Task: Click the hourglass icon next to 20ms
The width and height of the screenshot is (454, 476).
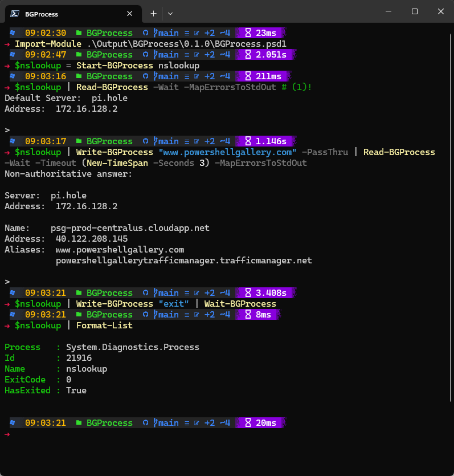Action: (x=248, y=423)
